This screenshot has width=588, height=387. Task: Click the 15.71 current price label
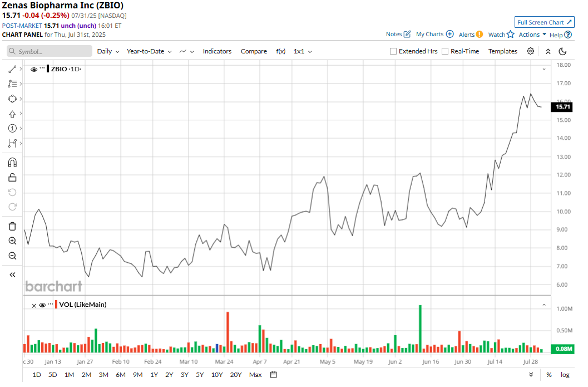[x=562, y=106]
